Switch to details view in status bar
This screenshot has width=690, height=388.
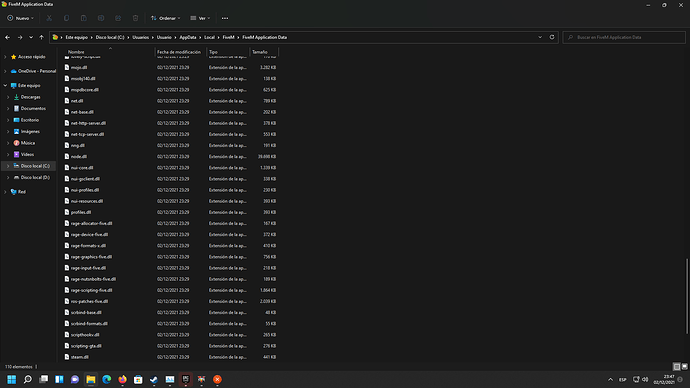tap(677, 366)
